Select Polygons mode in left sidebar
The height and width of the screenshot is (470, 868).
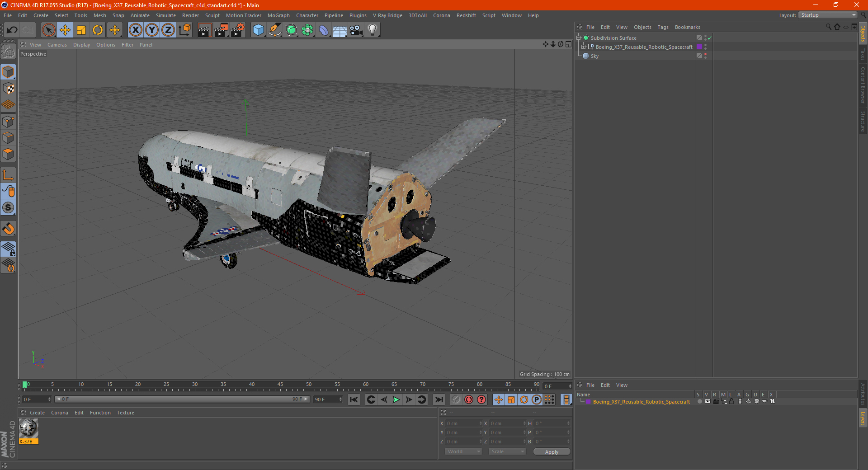[8, 154]
